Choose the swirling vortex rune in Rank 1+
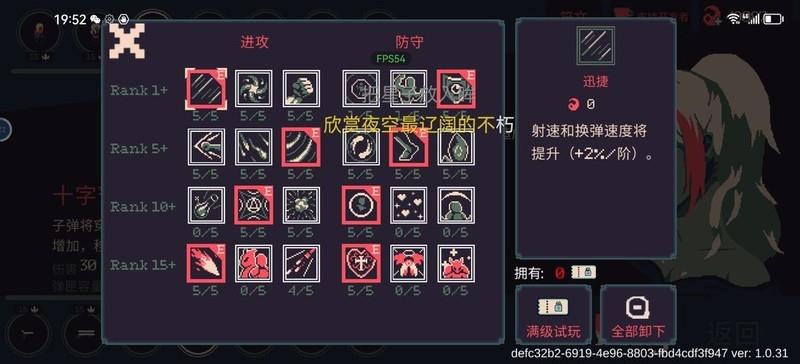800x364 pixels. click(x=254, y=89)
